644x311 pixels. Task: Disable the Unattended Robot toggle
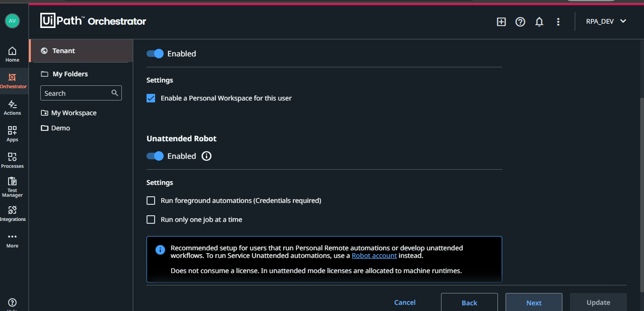tap(155, 156)
